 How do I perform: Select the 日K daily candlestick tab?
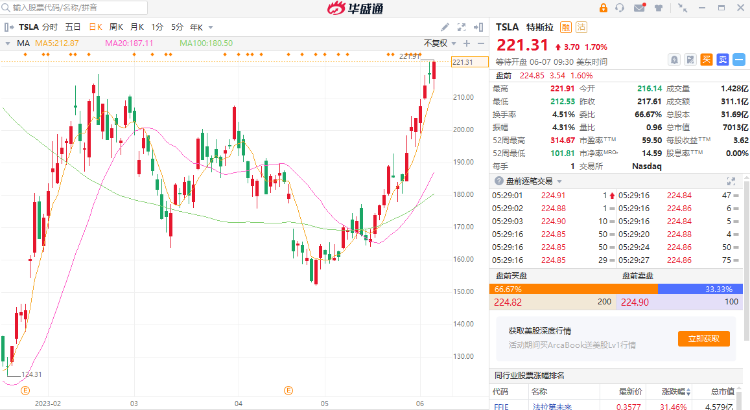pyautogui.click(x=96, y=27)
